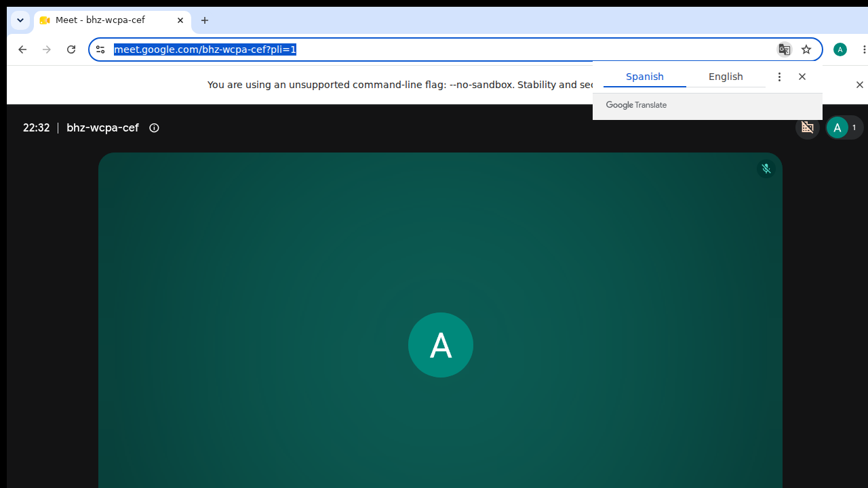868x488 pixels.
Task: Open the participants list showing 1
Action: 844,127
